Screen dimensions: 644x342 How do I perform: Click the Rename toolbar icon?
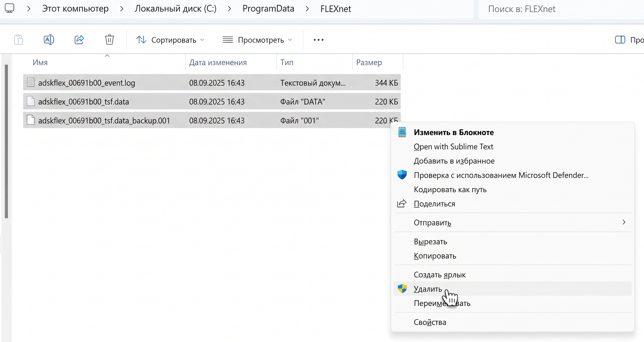(49, 40)
